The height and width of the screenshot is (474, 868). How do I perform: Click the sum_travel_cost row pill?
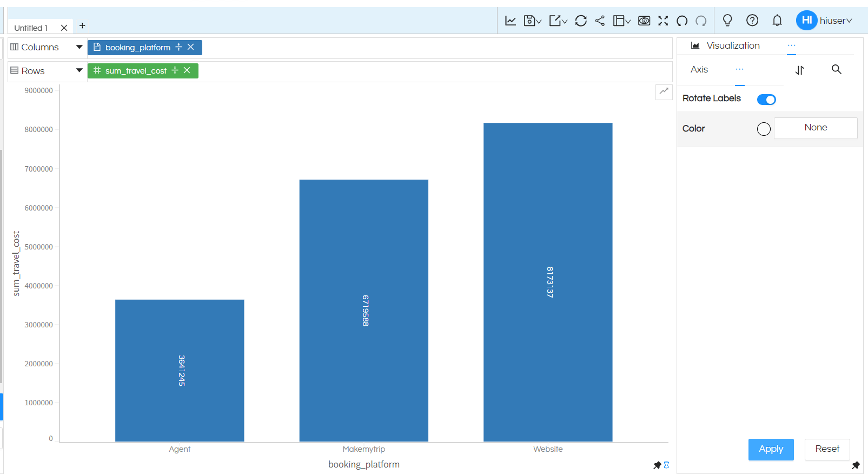[x=143, y=71]
